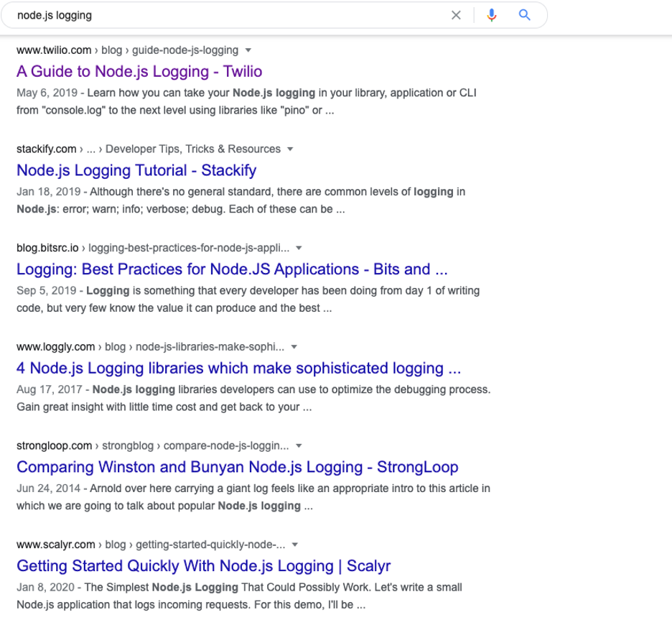
Task: Expand dropdown arrow next to stackify.com breadcrumb
Action: tap(290, 149)
